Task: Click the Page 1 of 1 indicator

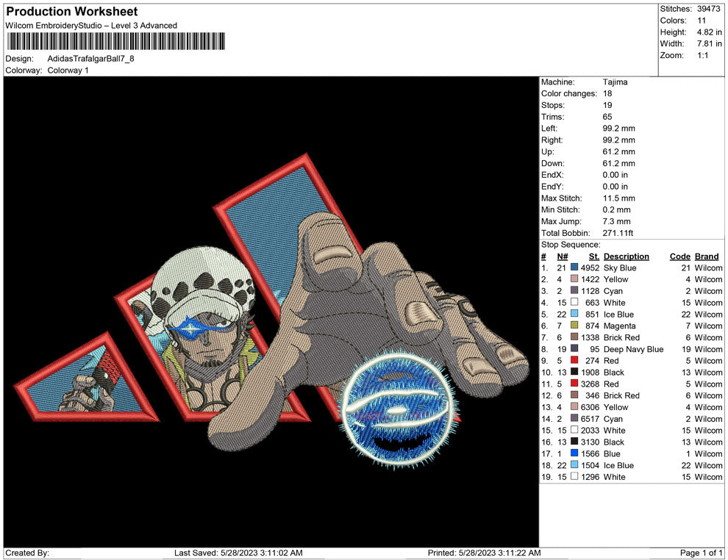Action: coord(701,553)
